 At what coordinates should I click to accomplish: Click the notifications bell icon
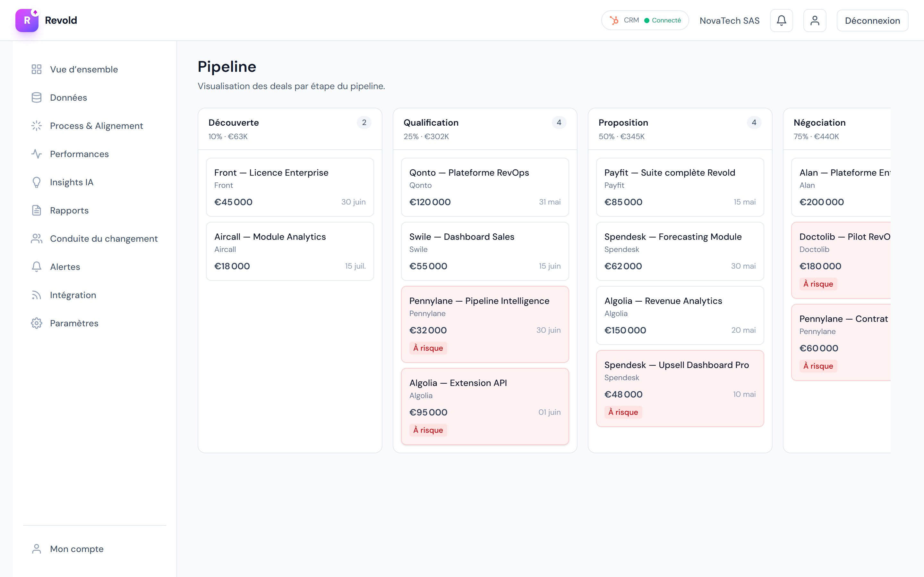coord(781,21)
